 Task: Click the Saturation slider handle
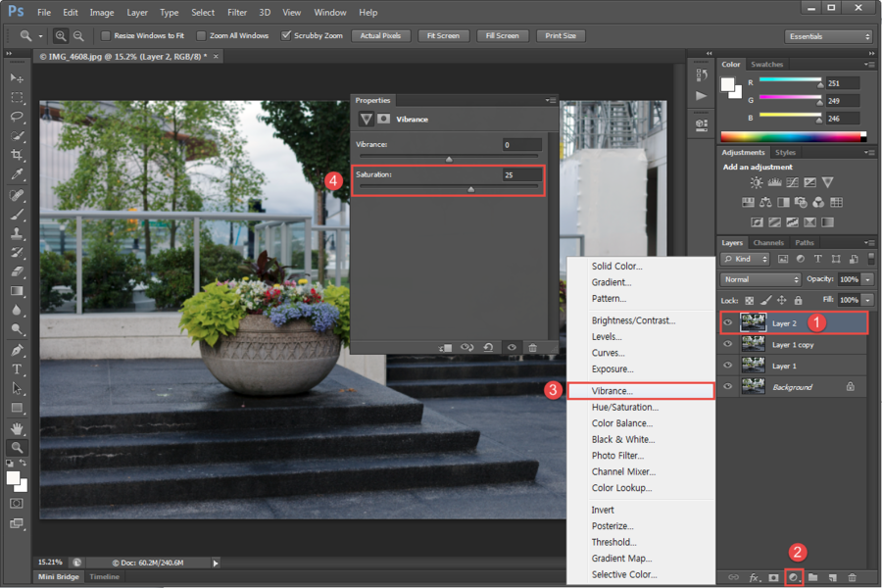pos(471,189)
